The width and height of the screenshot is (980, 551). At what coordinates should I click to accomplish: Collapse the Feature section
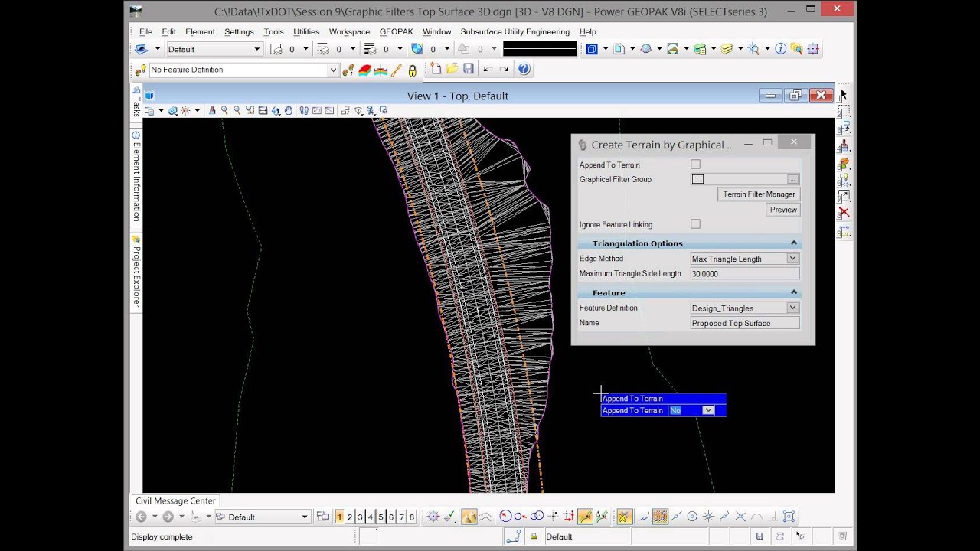[793, 292]
